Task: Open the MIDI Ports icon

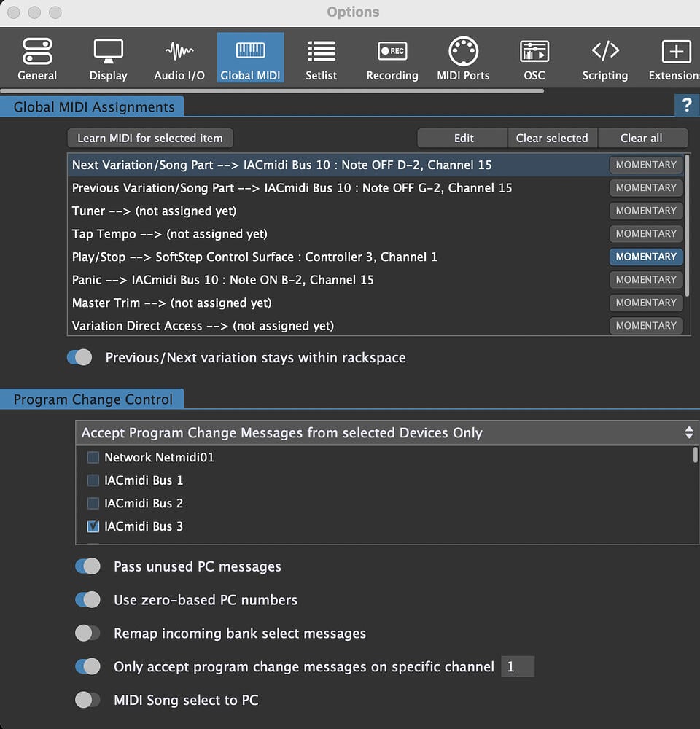Action: coord(463,52)
